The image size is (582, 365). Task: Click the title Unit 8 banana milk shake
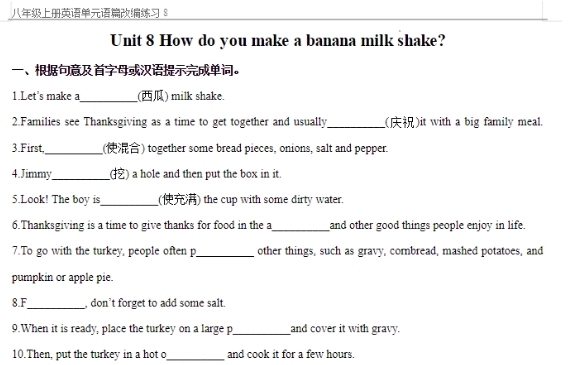pos(278,40)
